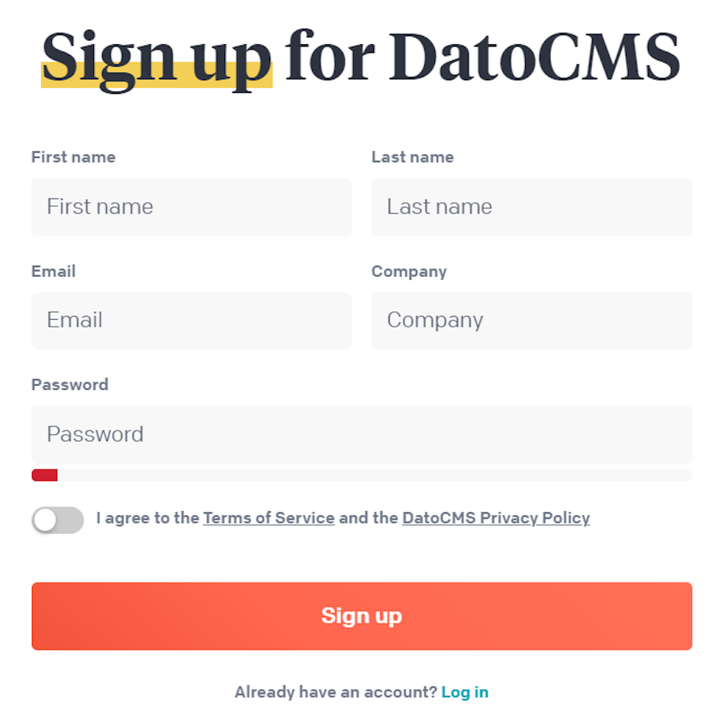
Task: Click inside the Password field
Action: click(x=362, y=434)
